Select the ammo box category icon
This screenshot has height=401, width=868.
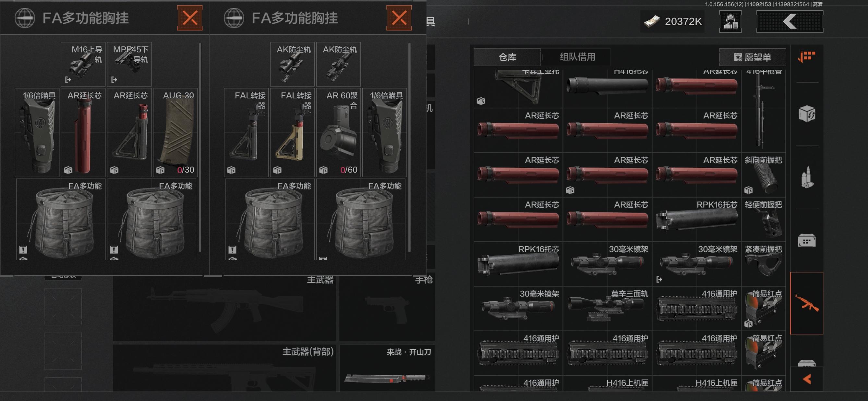point(807,240)
